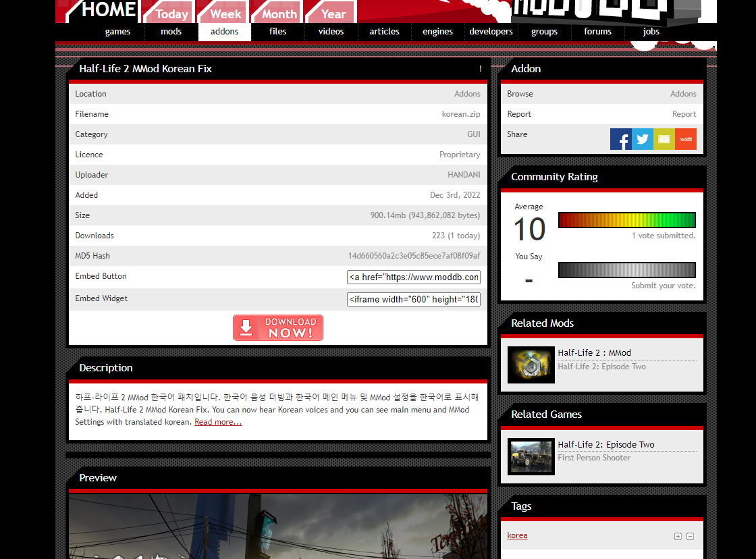The image size is (756, 559).
Task: Go to files section
Action: [x=277, y=31]
